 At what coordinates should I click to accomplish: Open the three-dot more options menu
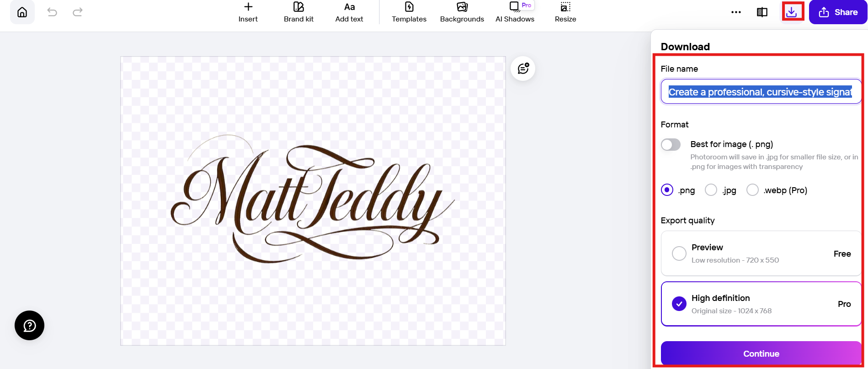[736, 12]
